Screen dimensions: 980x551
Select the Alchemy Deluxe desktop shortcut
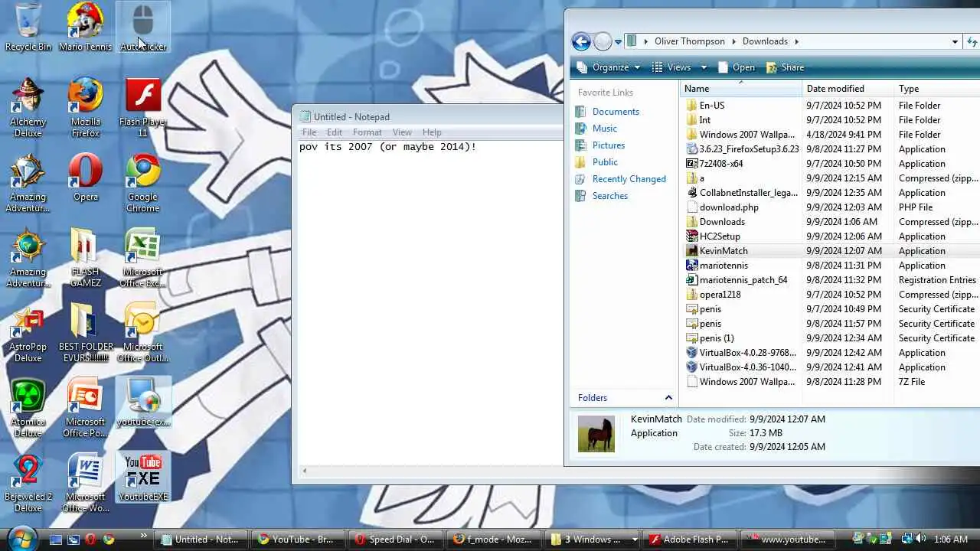(x=28, y=107)
